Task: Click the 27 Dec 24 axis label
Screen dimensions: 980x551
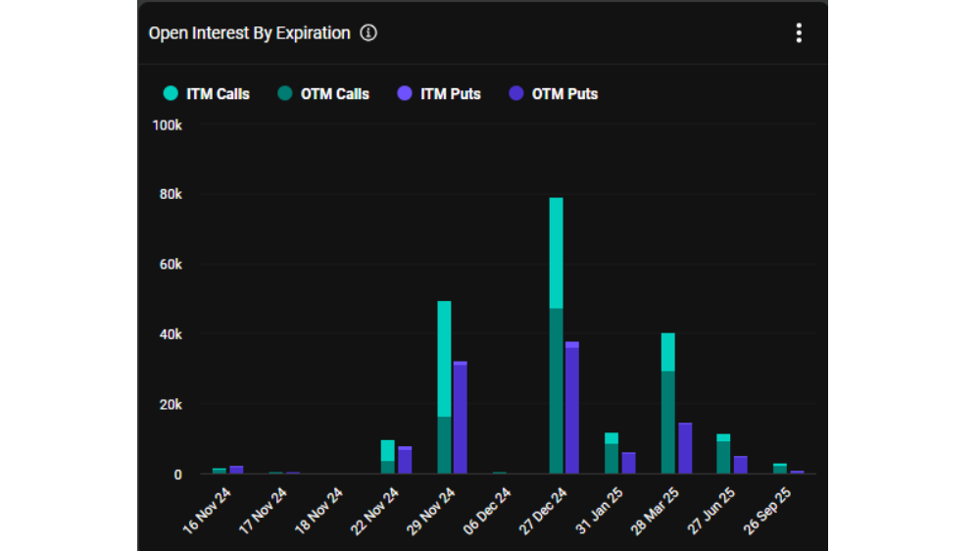Action: (x=543, y=511)
